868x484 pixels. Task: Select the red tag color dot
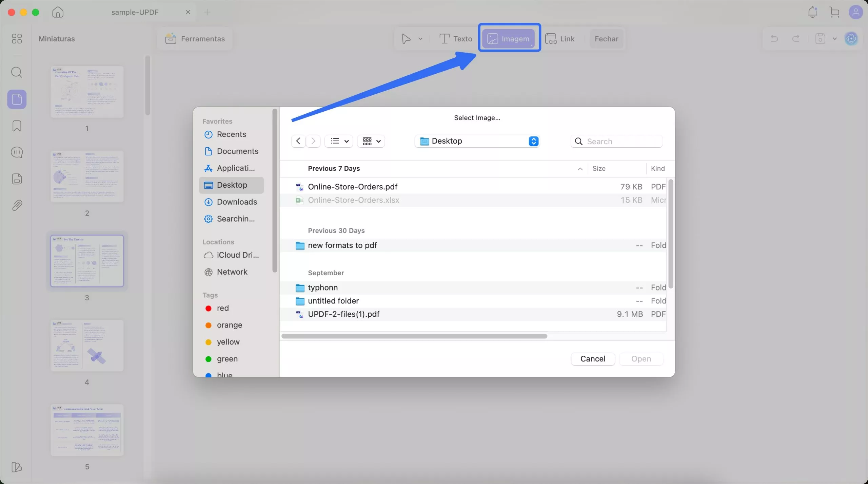tap(209, 308)
